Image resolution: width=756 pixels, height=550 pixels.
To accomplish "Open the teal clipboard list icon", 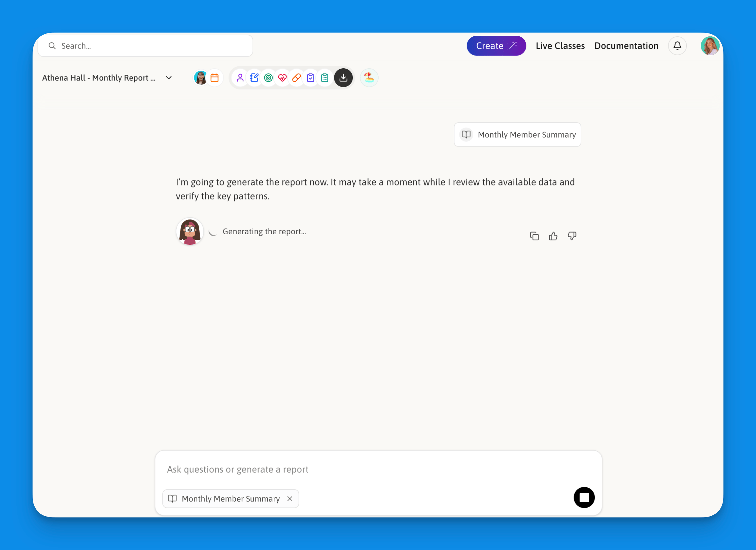I will [325, 78].
